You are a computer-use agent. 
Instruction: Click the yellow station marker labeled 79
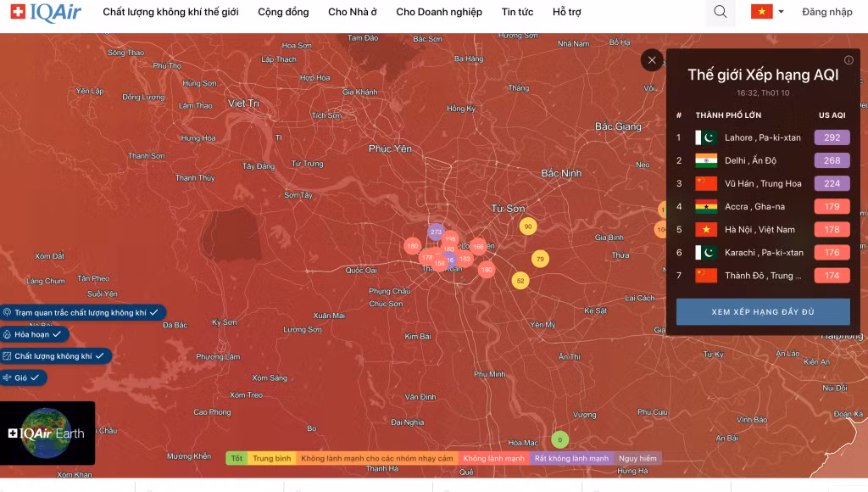540,259
